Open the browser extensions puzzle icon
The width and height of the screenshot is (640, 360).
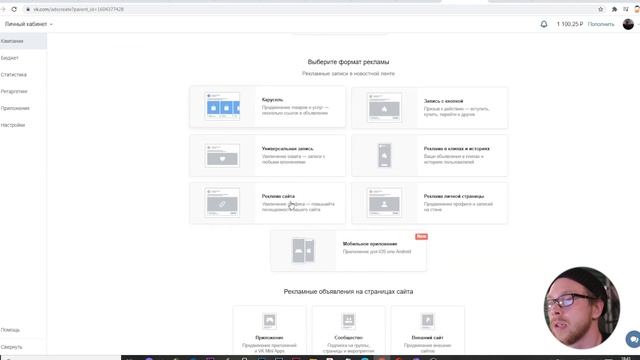[614, 9]
